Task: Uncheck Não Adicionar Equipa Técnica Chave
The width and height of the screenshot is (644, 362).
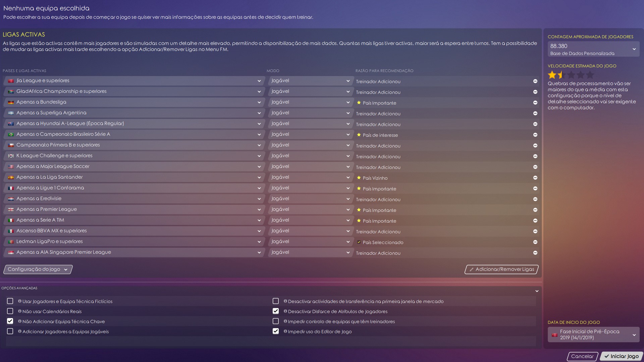Action: coord(10,321)
